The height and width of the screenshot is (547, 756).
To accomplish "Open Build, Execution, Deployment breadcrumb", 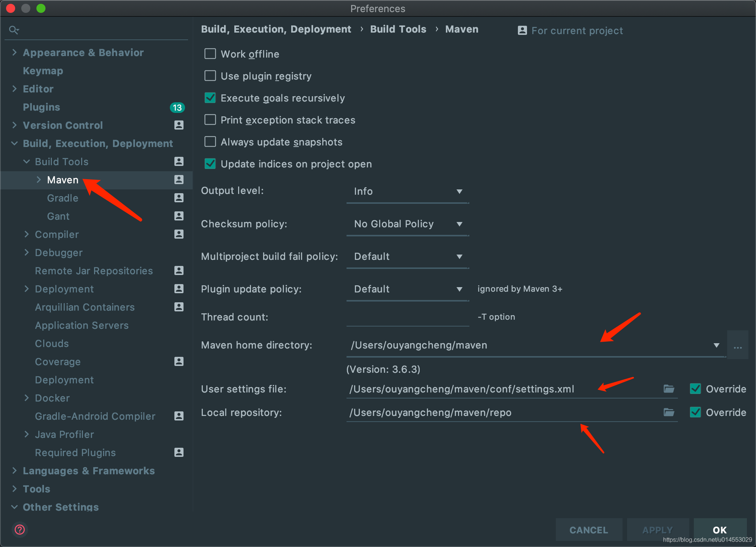I will [276, 29].
